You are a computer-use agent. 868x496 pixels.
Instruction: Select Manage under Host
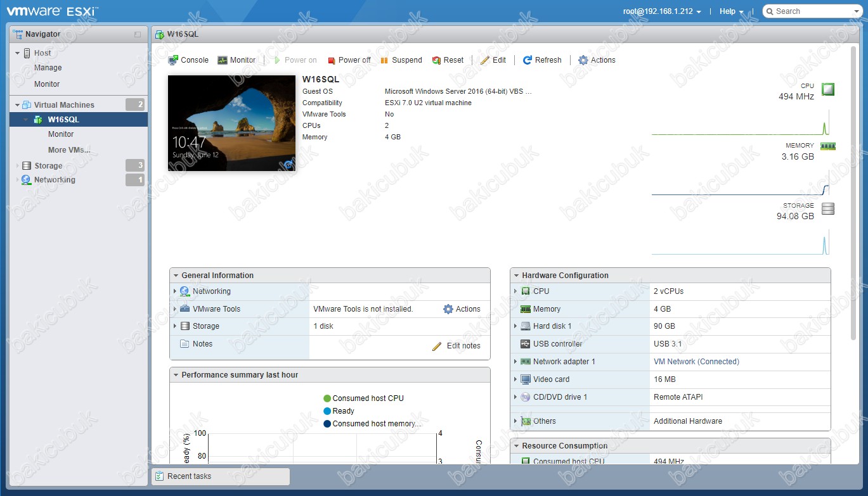click(x=48, y=68)
